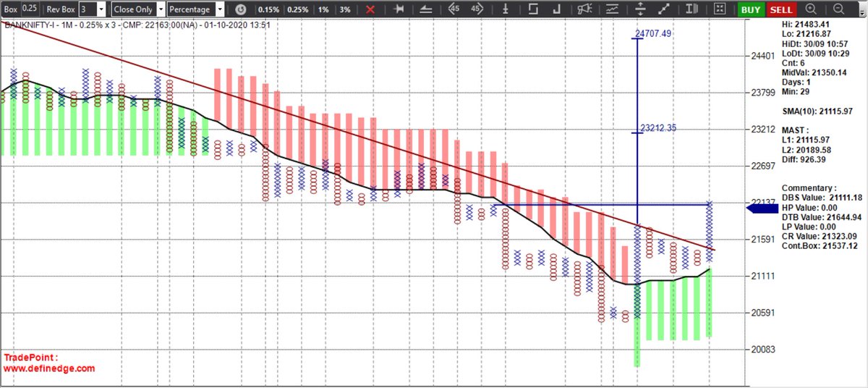The width and height of the screenshot is (868, 388).
Task: Click the zoom in magnifier icon
Action: tap(811, 9)
